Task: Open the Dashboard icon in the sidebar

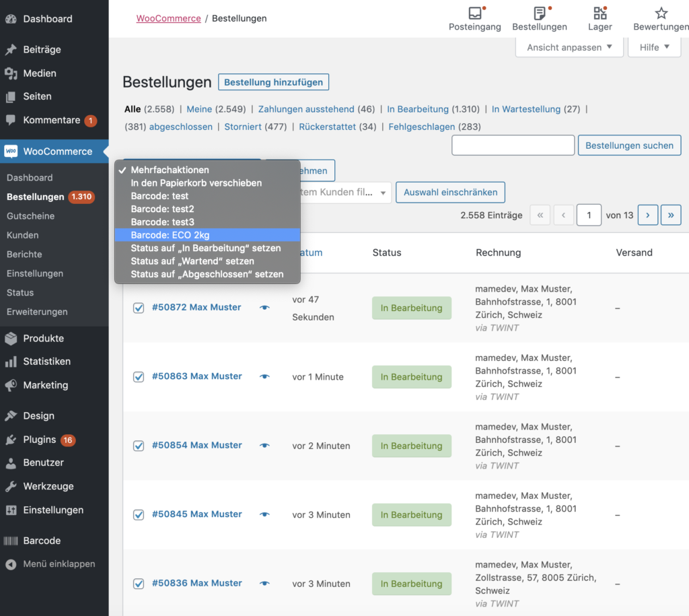Action: click(x=11, y=19)
